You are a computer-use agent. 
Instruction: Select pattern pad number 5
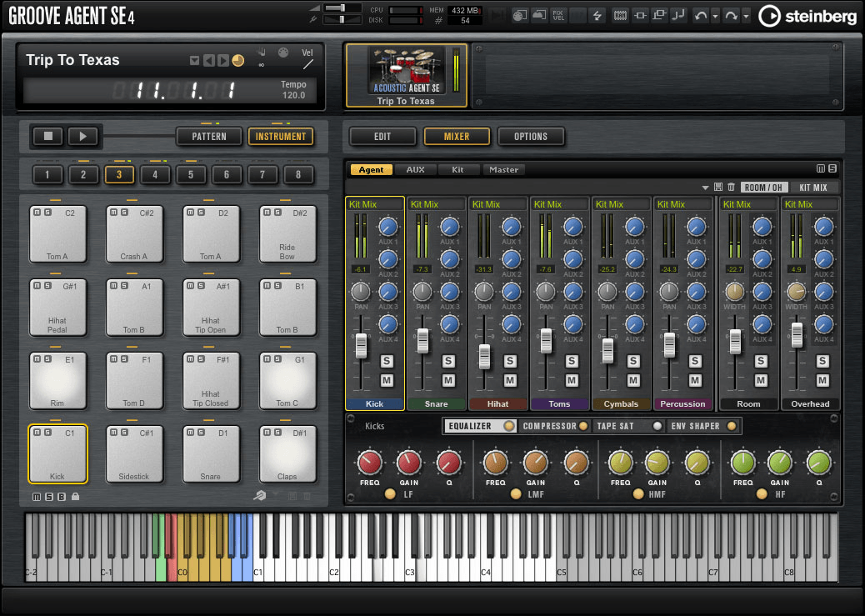pyautogui.click(x=191, y=174)
